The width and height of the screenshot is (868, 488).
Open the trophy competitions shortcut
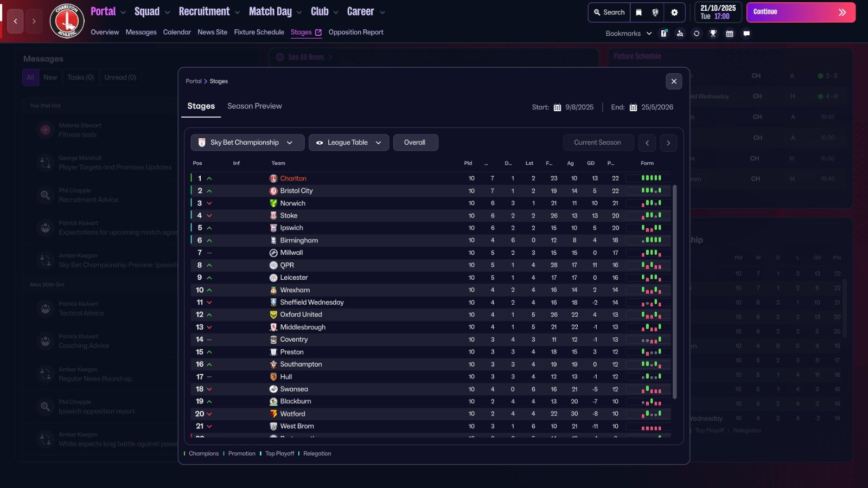click(x=713, y=34)
